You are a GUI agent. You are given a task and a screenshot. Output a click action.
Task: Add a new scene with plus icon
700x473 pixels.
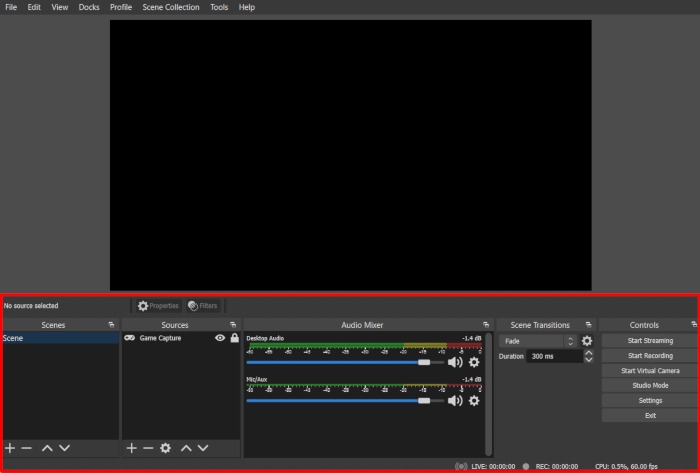10,448
